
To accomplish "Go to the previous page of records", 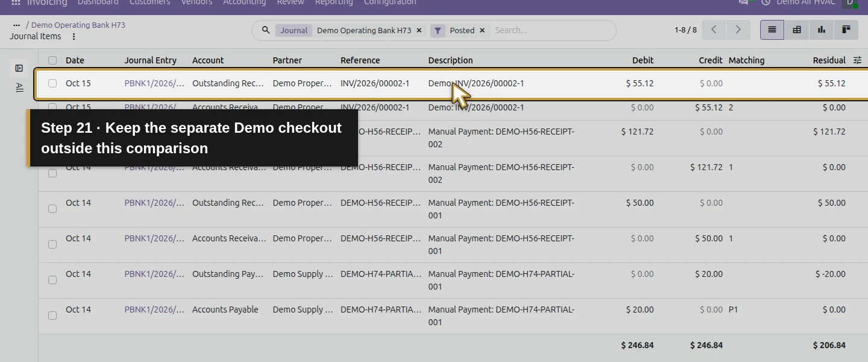I will pos(714,30).
